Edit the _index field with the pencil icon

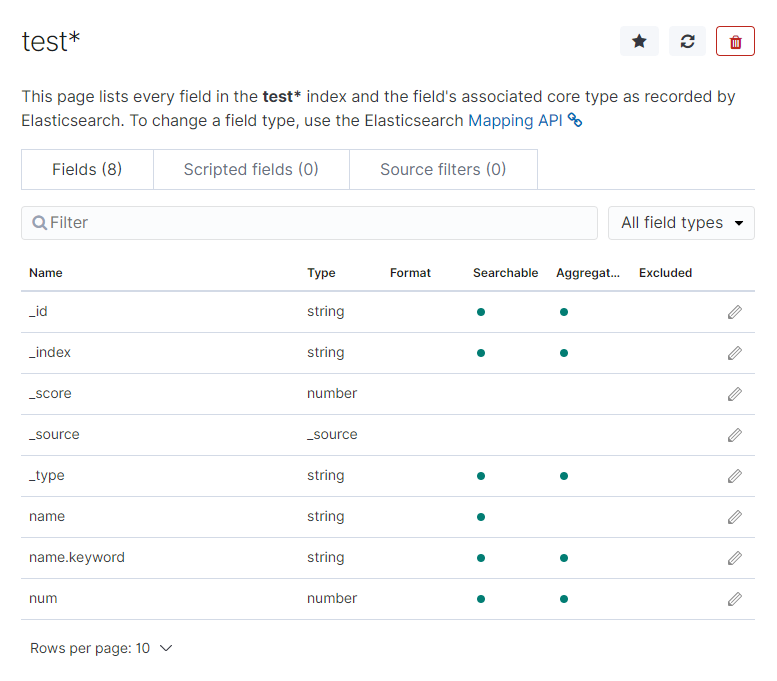pos(735,353)
